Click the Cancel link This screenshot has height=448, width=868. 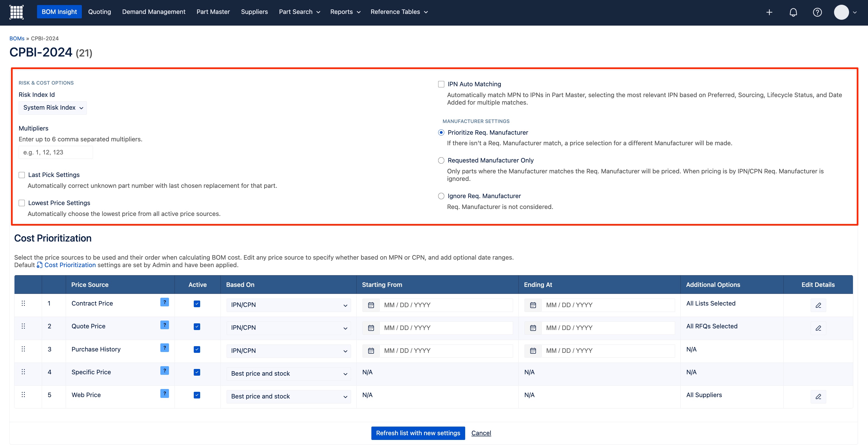tap(481, 433)
